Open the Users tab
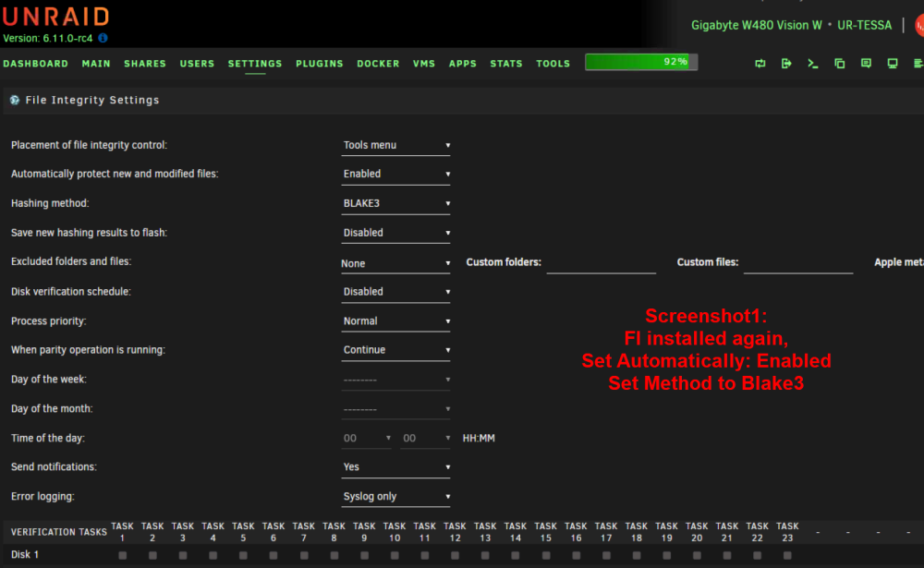This screenshot has width=924, height=568. point(197,64)
